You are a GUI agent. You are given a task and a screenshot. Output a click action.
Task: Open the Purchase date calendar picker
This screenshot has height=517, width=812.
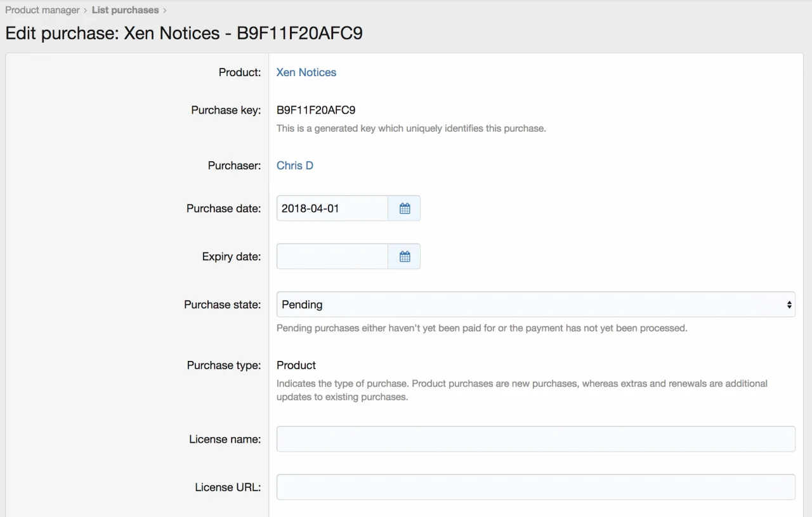click(405, 208)
